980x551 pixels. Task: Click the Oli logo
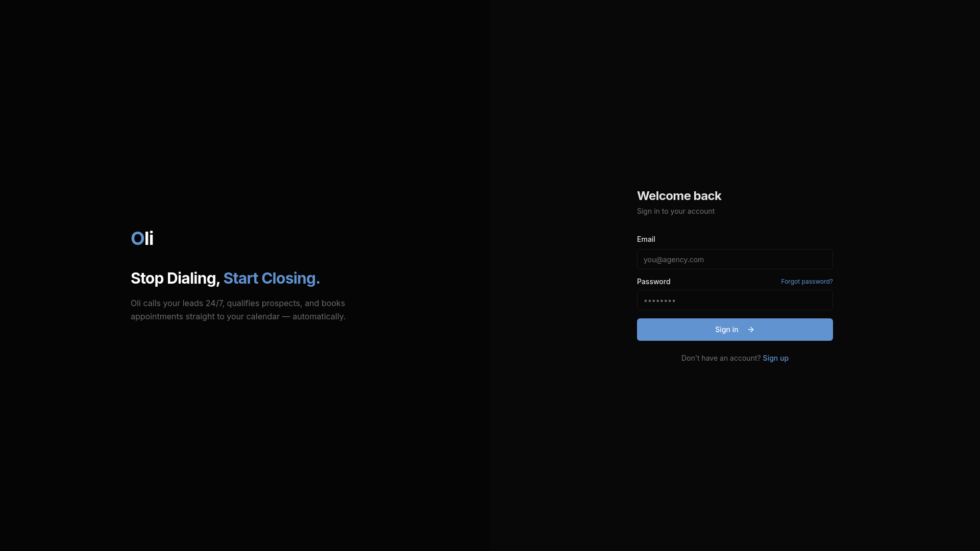tap(142, 238)
